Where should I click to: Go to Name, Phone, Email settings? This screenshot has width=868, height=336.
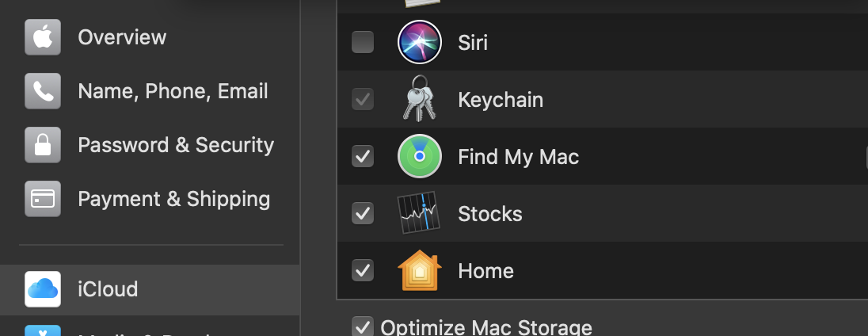click(173, 91)
